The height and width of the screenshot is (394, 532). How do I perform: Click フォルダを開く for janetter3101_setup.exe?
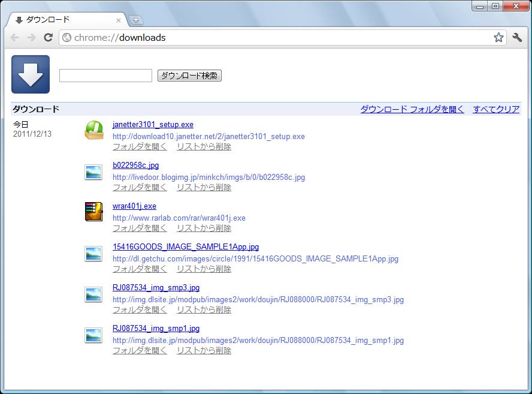[140, 147]
